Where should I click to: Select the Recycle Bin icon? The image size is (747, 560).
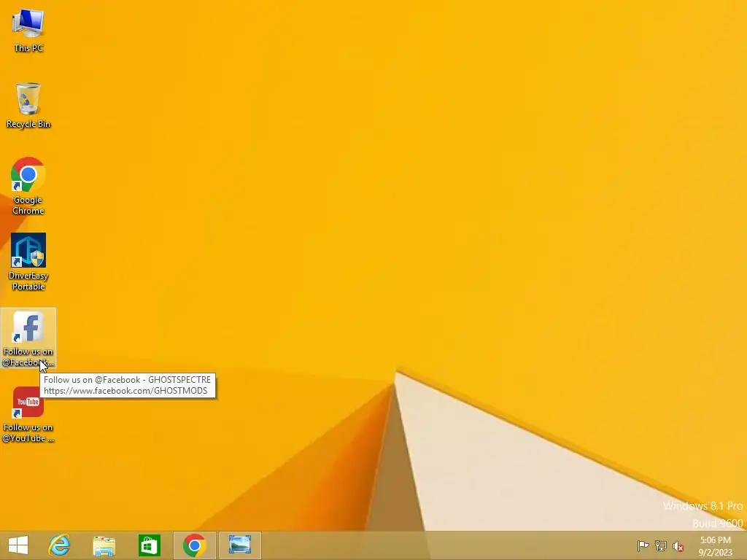[x=28, y=106]
